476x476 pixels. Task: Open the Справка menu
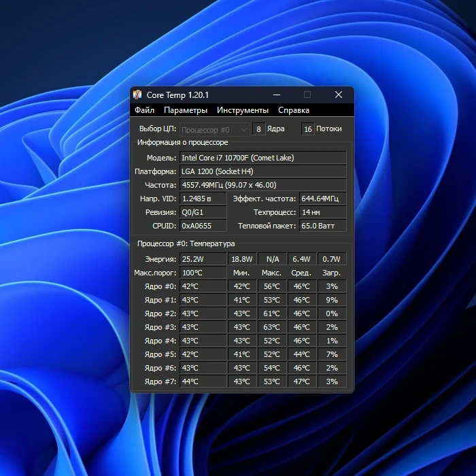click(x=294, y=110)
